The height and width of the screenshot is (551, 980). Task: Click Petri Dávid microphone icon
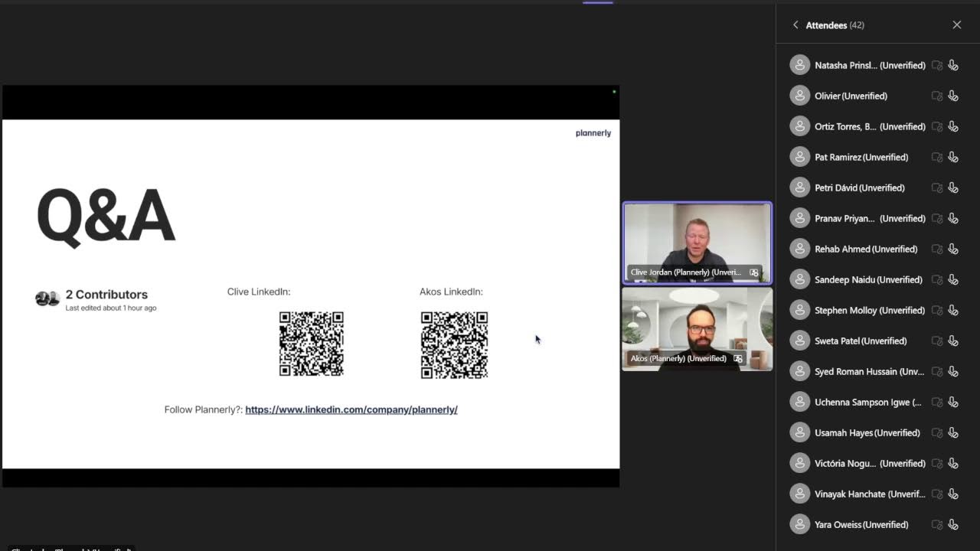953,187
